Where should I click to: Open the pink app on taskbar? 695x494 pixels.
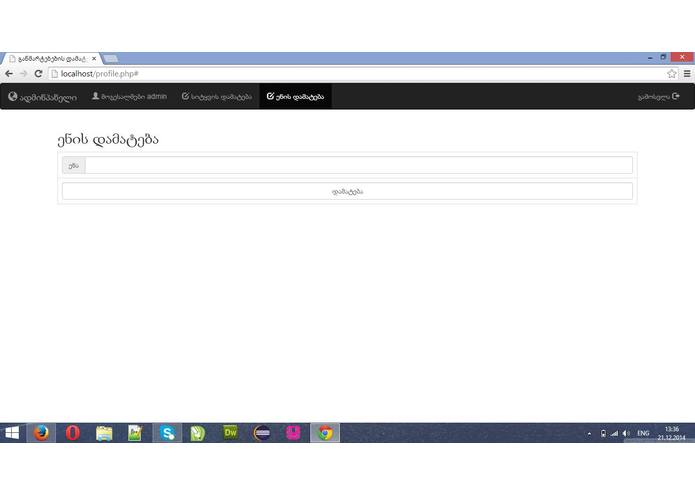(x=293, y=433)
